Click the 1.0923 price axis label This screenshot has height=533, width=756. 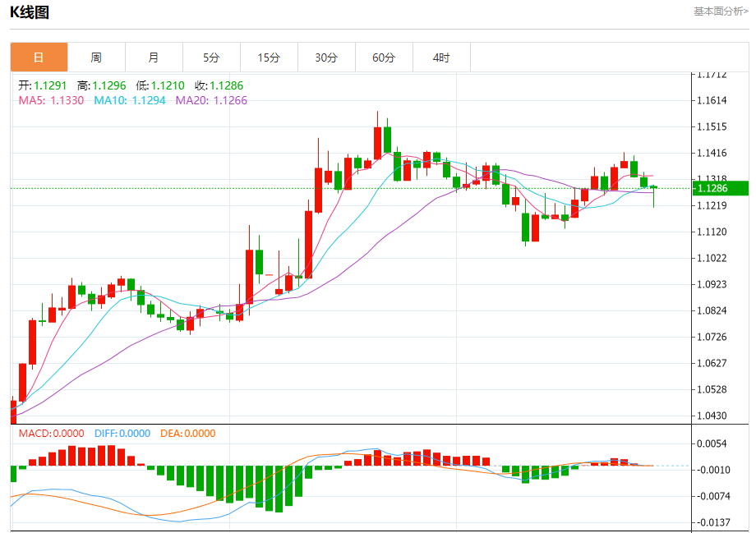(x=712, y=284)
